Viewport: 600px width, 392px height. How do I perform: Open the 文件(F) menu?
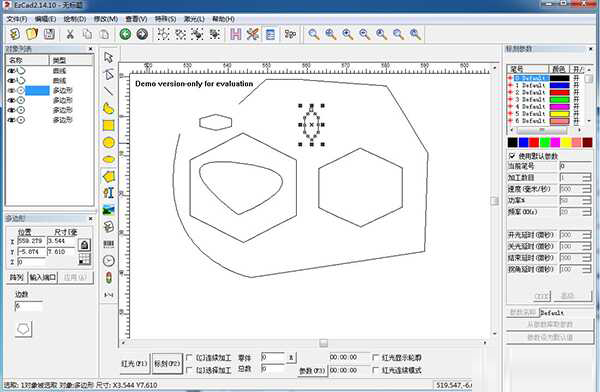coord(16,19)
